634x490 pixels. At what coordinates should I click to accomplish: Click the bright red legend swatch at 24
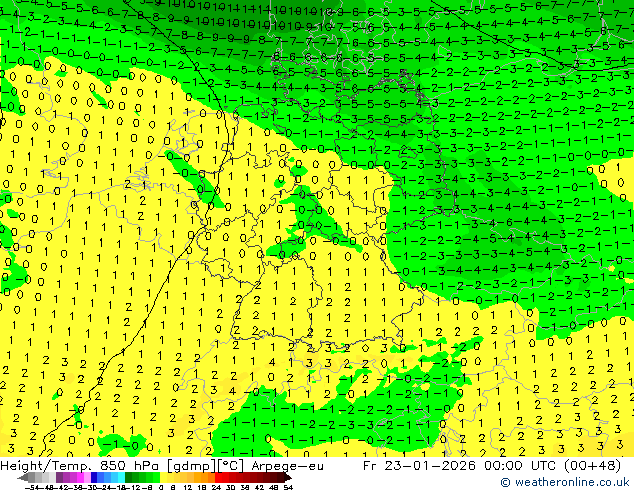[x=218, y=477]
